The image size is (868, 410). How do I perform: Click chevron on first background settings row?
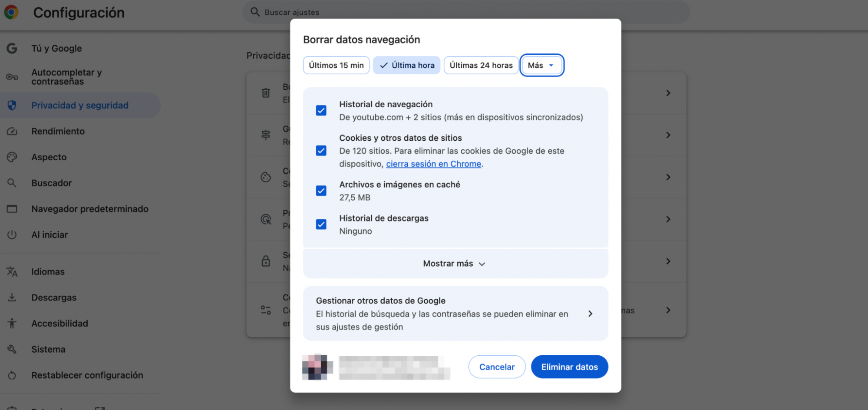point(668,93)
